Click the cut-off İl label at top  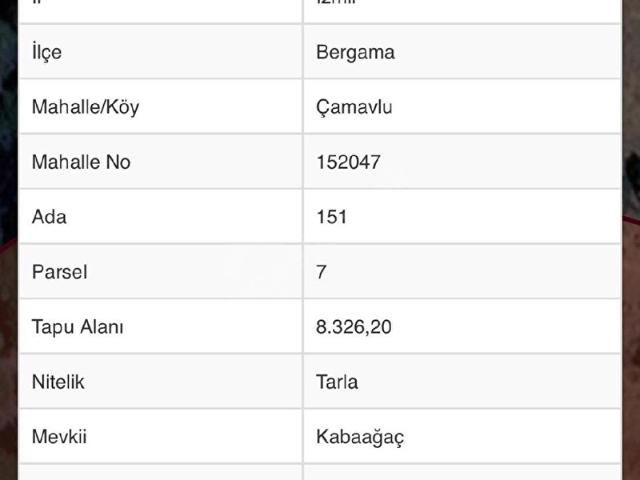pyautogui.click(x=36, y=6)
